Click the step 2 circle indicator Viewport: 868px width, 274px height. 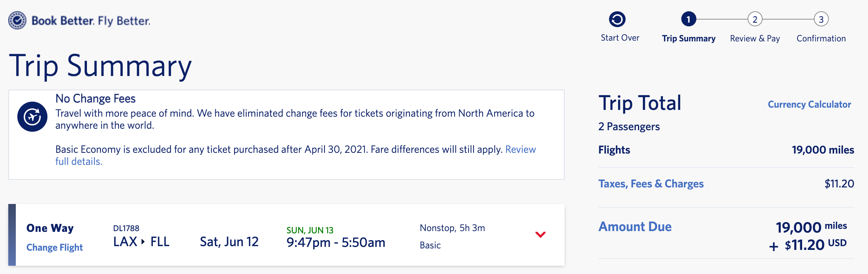755,19
